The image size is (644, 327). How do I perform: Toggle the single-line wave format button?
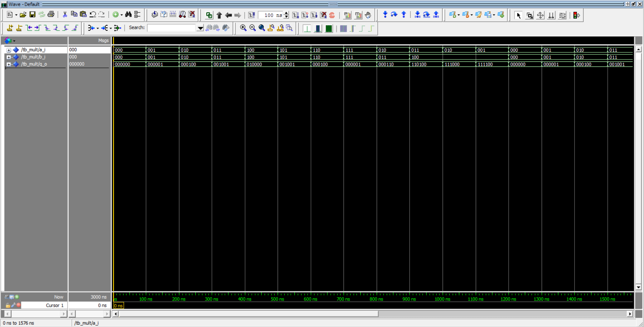pos(307,29)
